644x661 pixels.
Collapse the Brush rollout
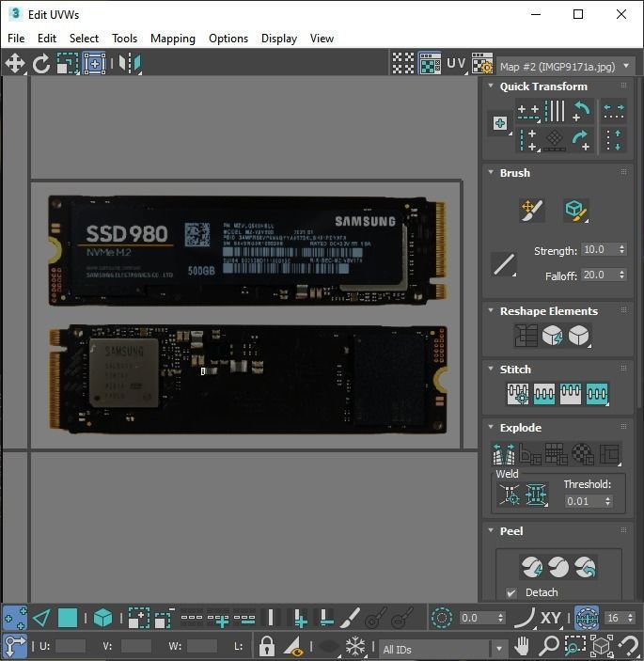point(491,172)
